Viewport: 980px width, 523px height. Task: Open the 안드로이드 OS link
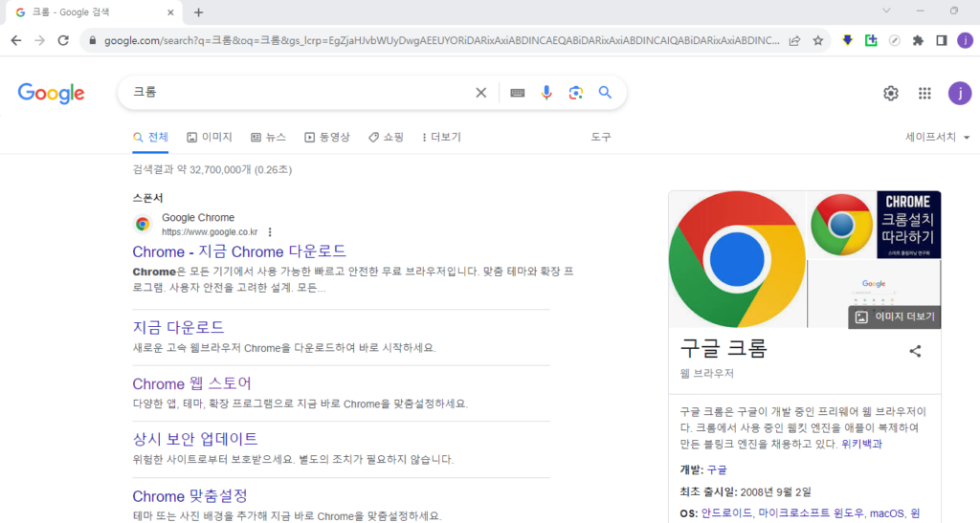point(726,513)
